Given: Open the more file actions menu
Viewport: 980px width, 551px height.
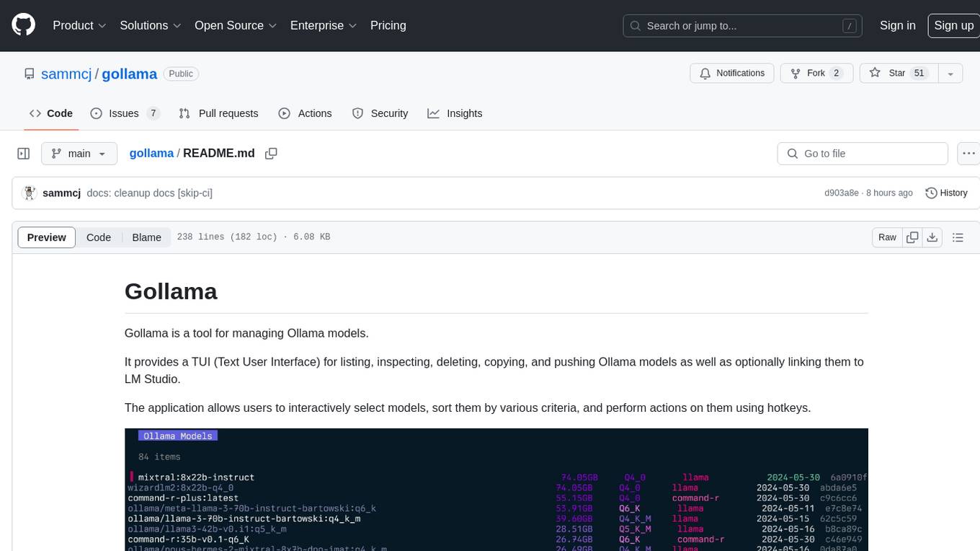Looking at the screenshot, I should point(969,154).
